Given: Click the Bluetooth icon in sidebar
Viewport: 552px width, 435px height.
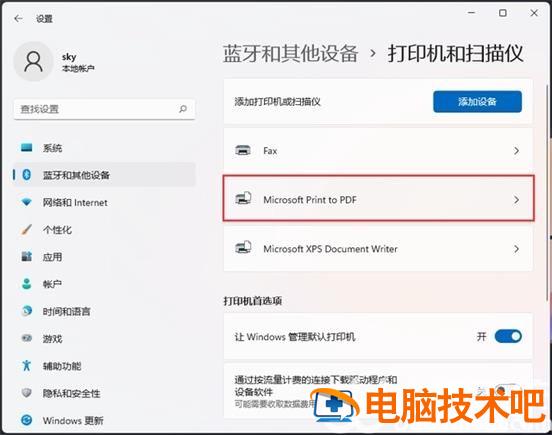Looking at the screenshot, I should coord(26,175).
